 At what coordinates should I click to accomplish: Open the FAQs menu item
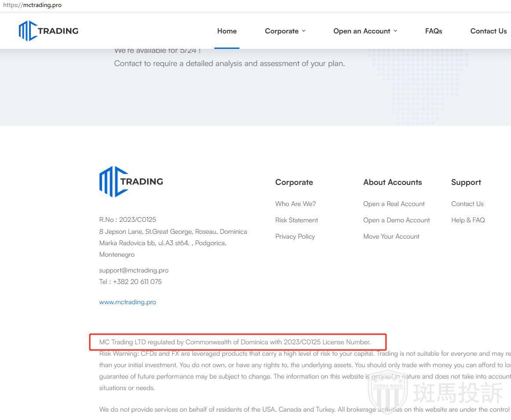[433, 31]
